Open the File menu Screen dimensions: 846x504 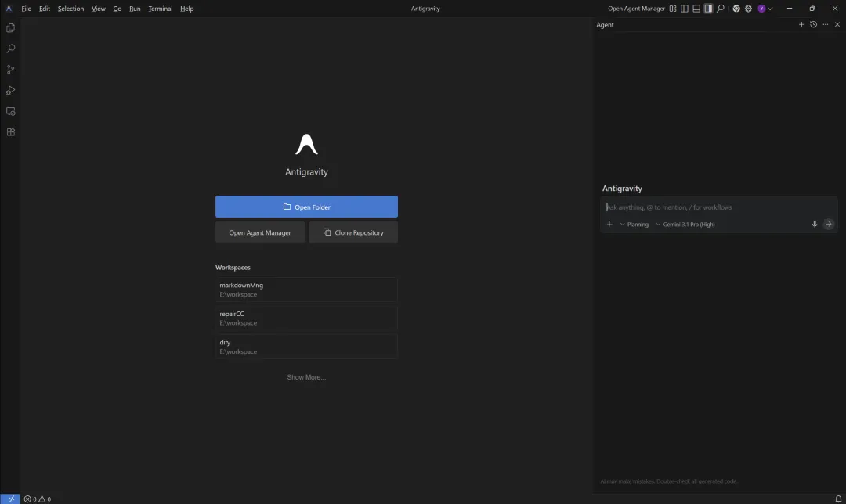click(x=26, y=9)
